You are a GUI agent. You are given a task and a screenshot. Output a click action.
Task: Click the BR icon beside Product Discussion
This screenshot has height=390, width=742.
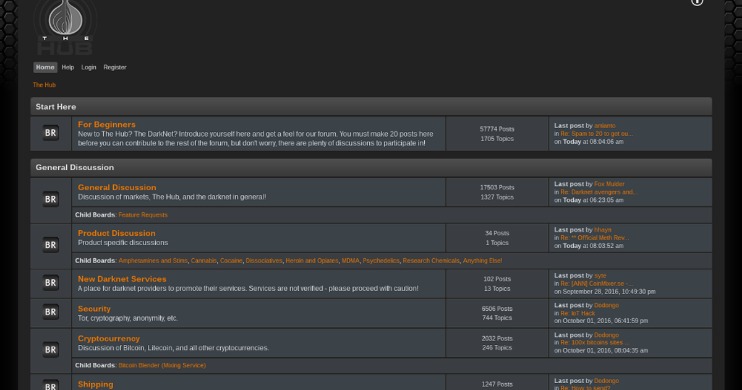point(51,245)
